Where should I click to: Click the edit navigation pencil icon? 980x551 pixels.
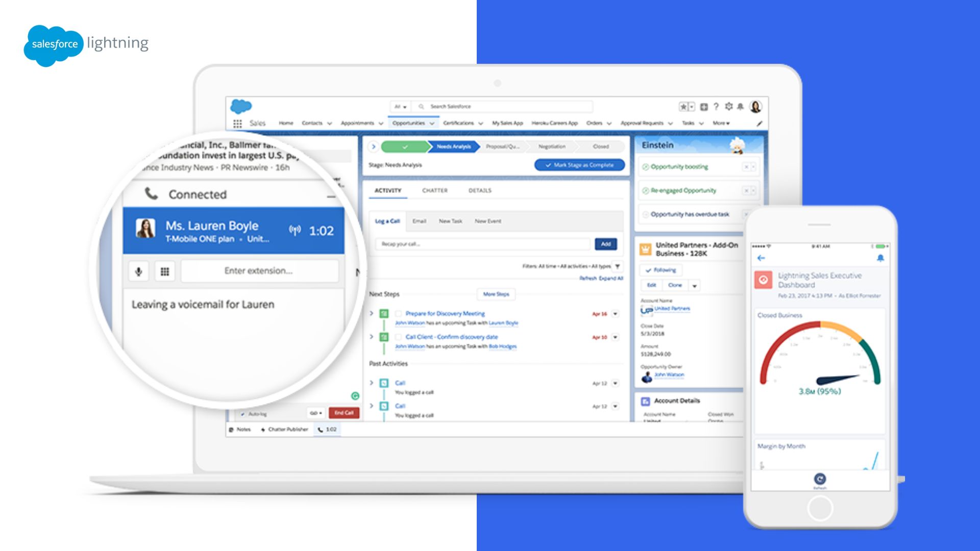pos(759,123)
